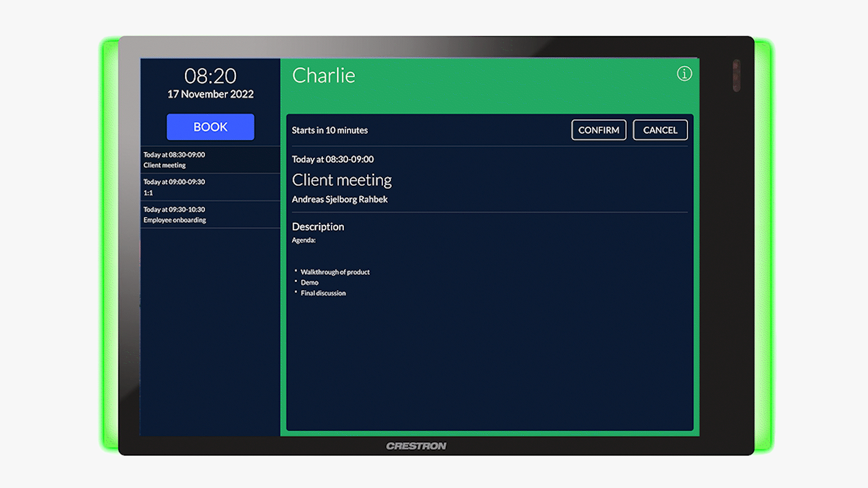
Task: Click Today at 08:30-09:00 in details panel
Action: coord(333,160)
